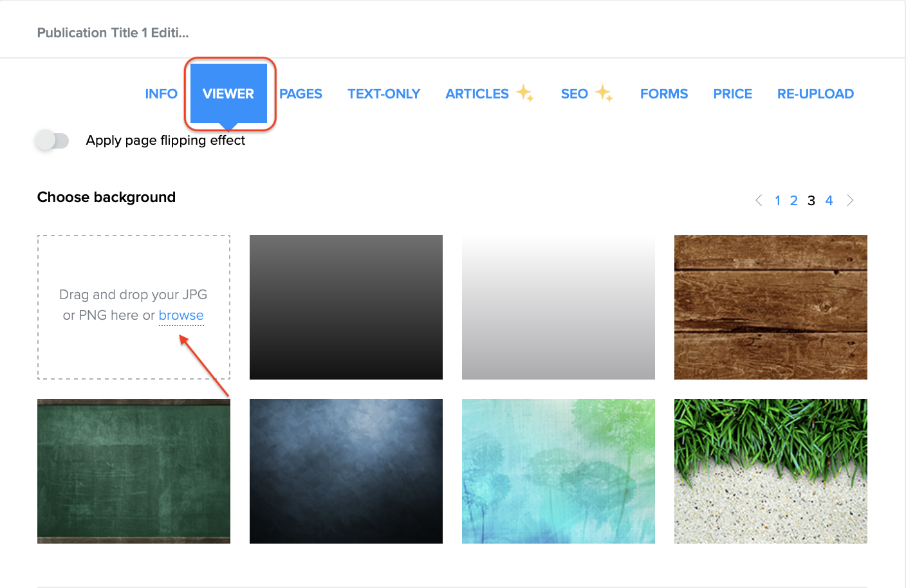
Task: Open the TEXT-ONLY tab
Action: tap(384, 94)
